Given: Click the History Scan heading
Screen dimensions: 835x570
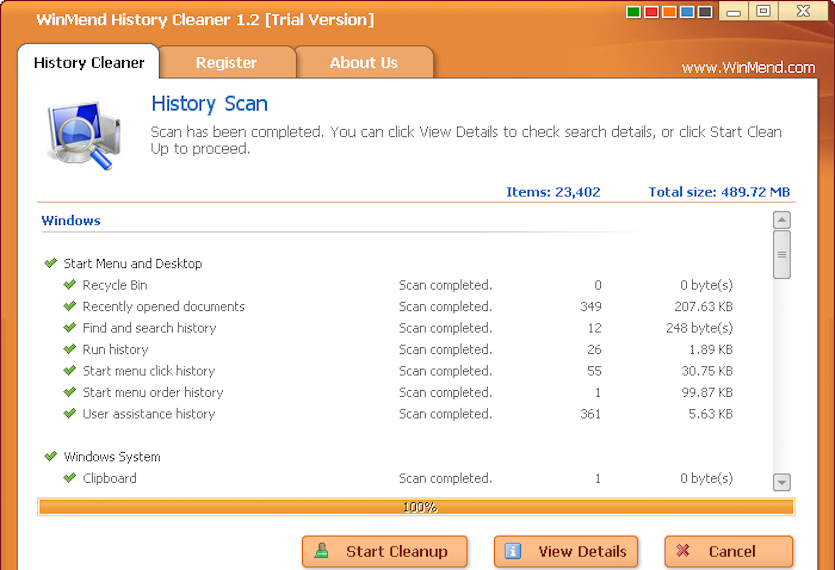Looking at the screenshot, I should (x=209, y=104).
